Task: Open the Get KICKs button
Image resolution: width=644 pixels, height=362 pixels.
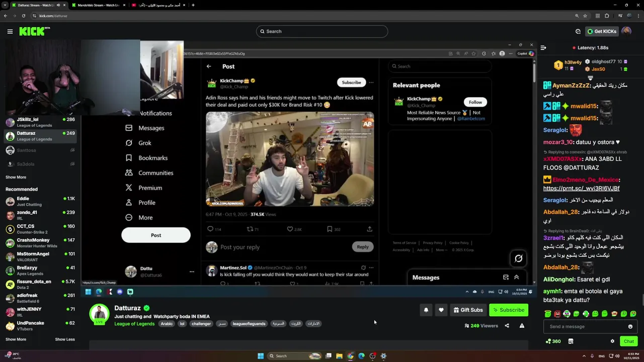Action: (x=602, y=31)
